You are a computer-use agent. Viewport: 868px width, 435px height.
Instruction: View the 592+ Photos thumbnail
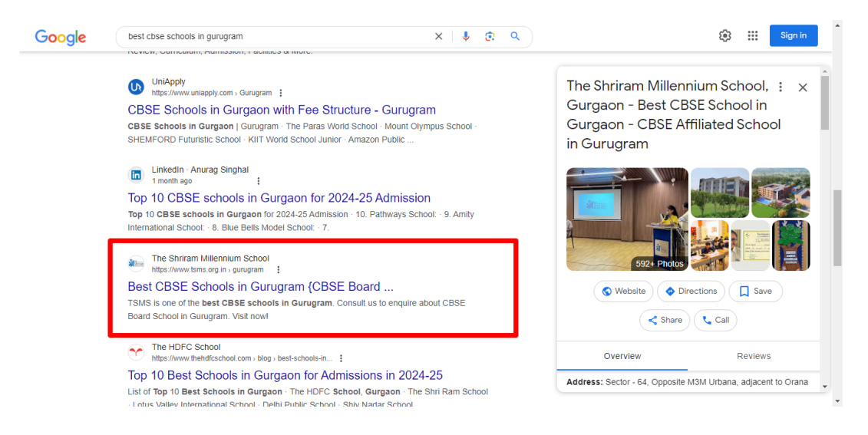click(x=627, y=219)
